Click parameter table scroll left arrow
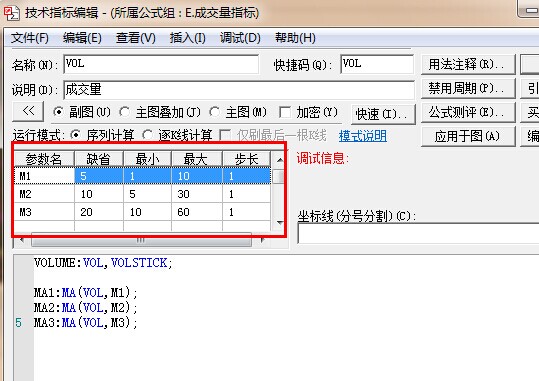539x381 pixels. pyautogui.click(x=22, y=240)
